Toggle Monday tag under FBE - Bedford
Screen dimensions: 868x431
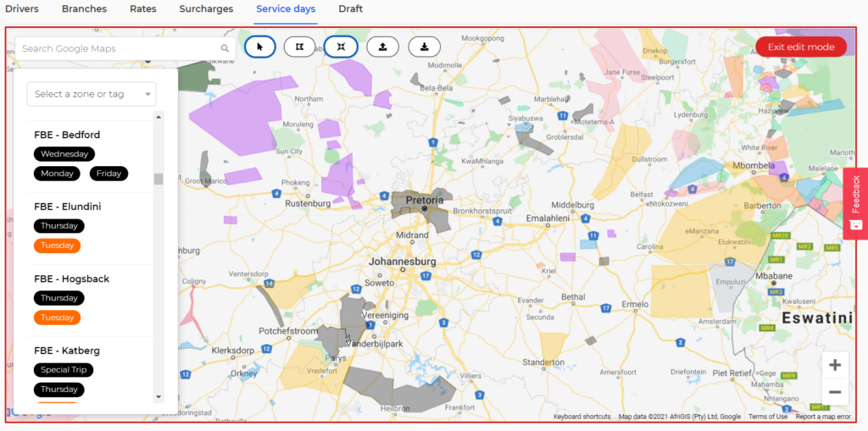click(x=57, y=174)
